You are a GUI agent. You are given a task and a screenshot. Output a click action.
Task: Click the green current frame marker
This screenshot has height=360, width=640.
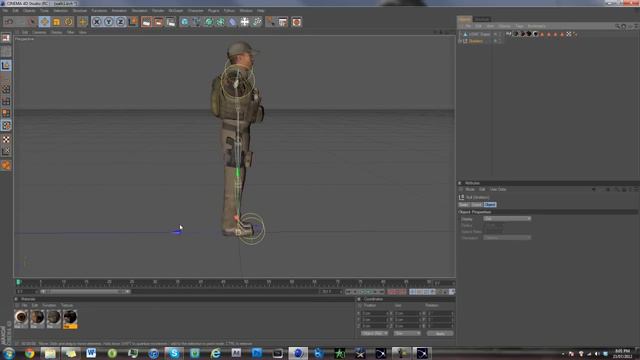(18, 282)
